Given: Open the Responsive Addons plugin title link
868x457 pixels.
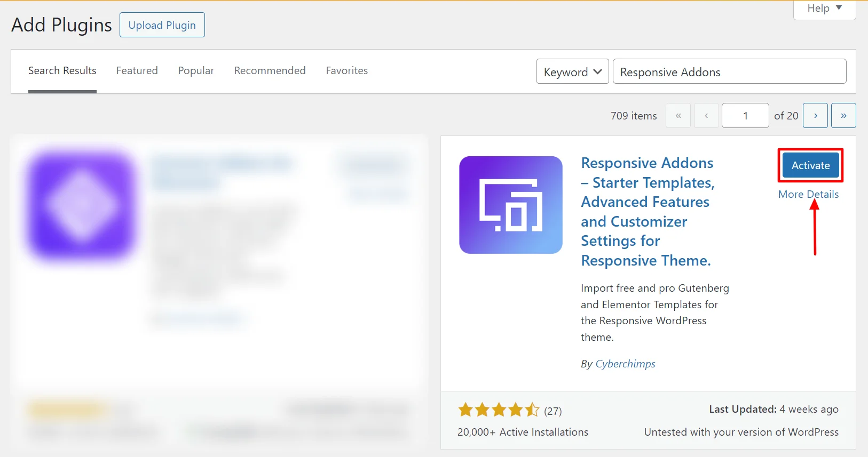Looking at the screenshot, I should point(648,212).
